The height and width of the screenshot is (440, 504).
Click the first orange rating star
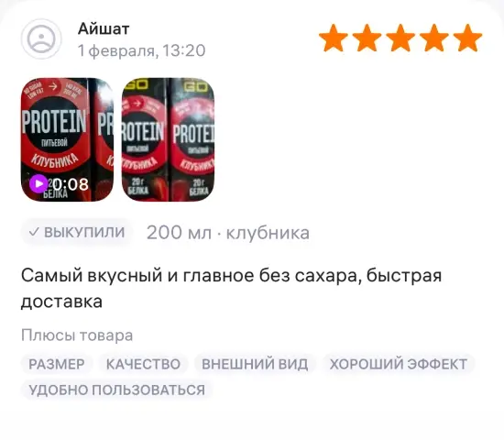click(334, 38)
